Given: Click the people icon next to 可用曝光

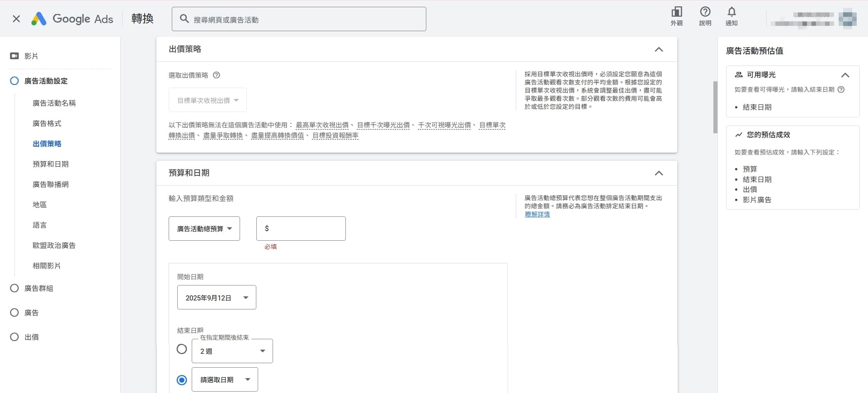Looking at the screenshot, I should click(739, 75).
